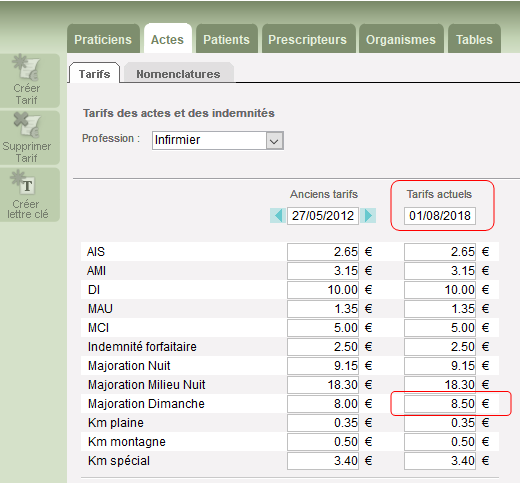Viewport: 520px width, 483px height.
Task: Open the Prescripteurs tab
Action: [x=308, y=39]
